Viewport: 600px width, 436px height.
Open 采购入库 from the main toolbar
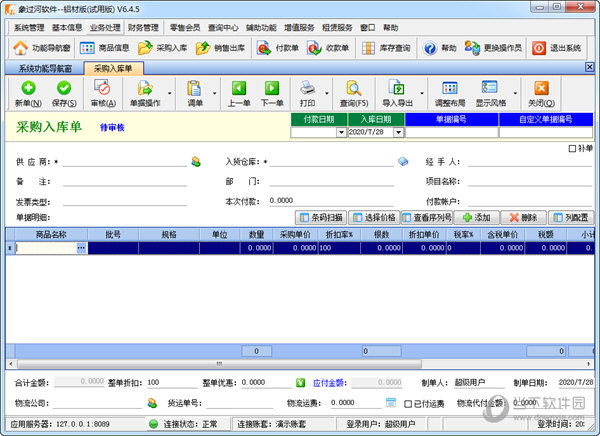pyautogui.click(x=162, y=48)
